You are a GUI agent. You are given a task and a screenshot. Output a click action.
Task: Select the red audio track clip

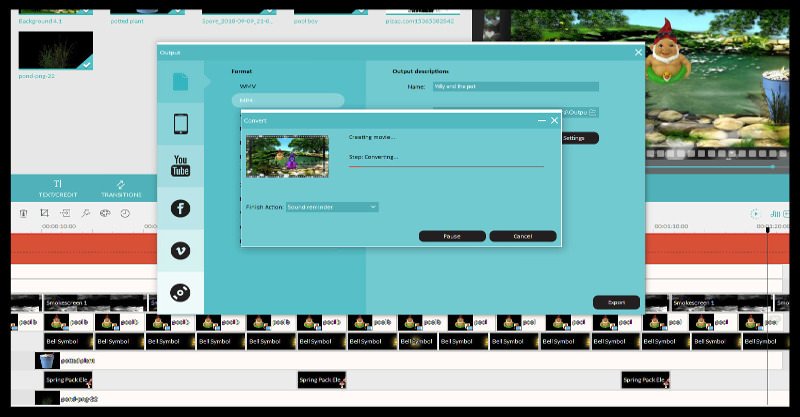click(x=84, y=249)
